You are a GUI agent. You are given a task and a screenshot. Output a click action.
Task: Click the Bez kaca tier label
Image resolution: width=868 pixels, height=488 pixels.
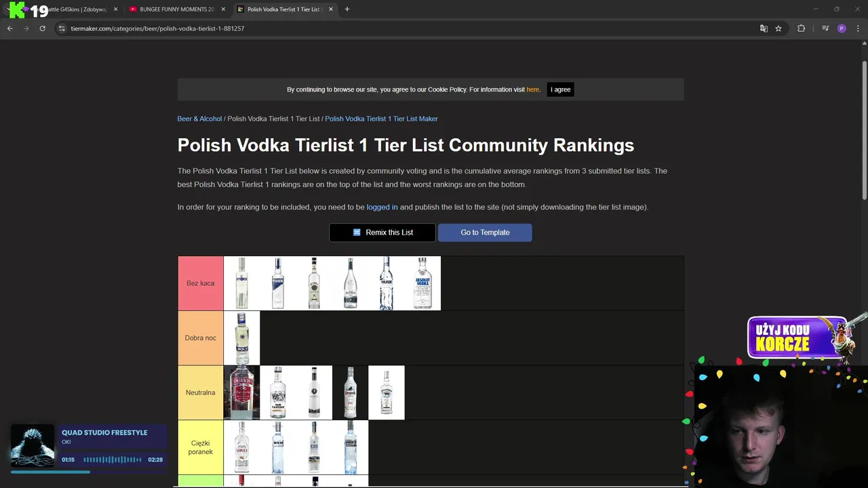pyautogui.click(x=201, y=283)
